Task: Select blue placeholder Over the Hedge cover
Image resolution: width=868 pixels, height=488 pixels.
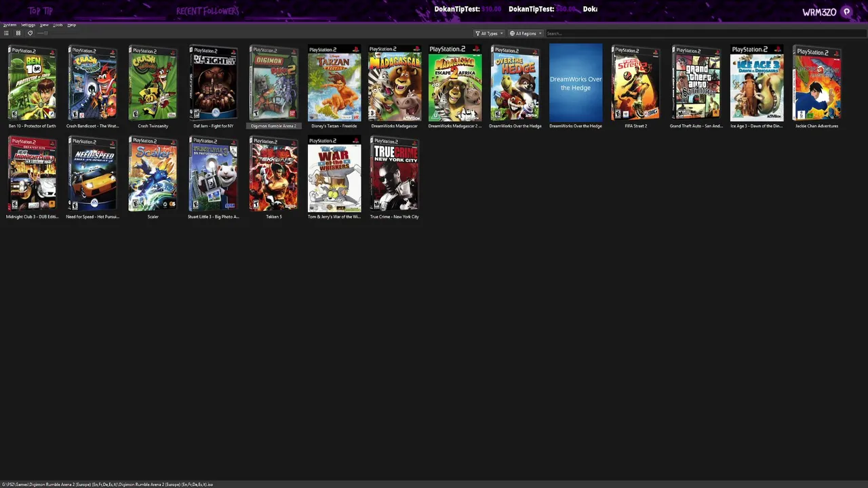Action: click(x=575, y=83)
